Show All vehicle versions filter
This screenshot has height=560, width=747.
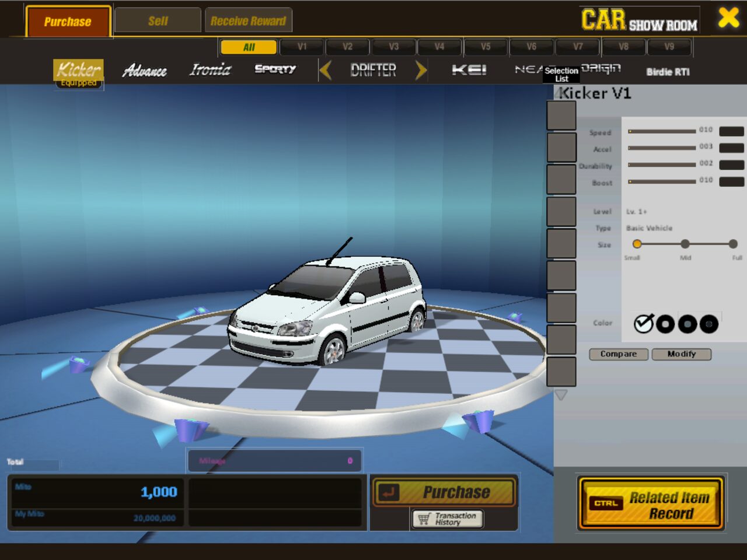(249, 47)
